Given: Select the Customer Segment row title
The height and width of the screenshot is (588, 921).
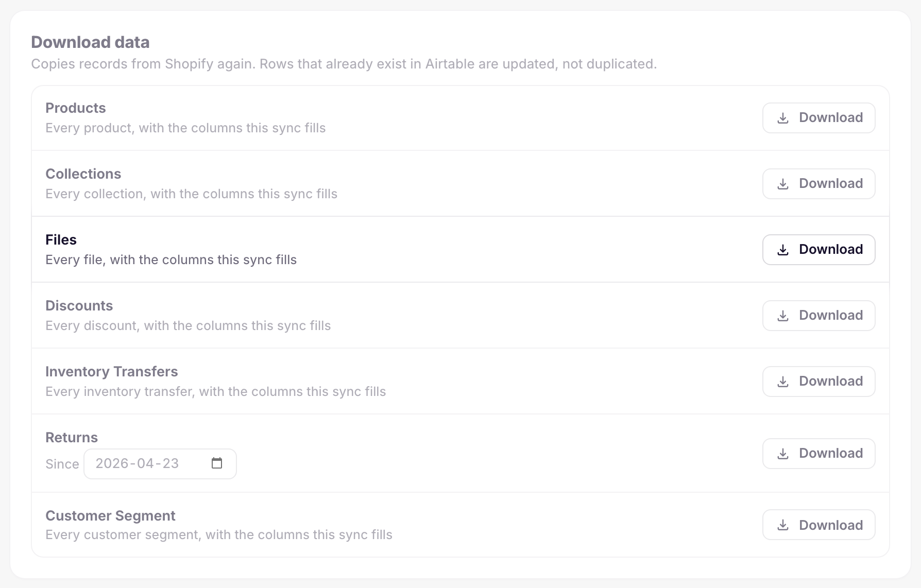Looking at the screenshot, I should [110, 516].
